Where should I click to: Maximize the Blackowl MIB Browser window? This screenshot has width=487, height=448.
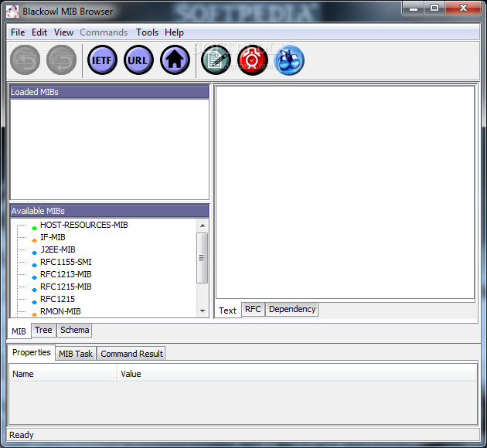point(434,8)
